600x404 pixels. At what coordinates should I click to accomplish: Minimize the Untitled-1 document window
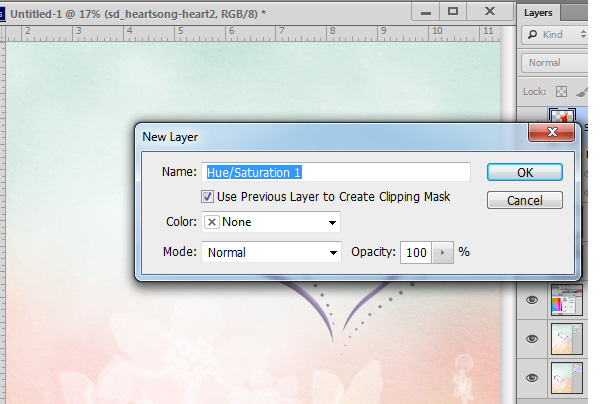click(x=426, y=13)
